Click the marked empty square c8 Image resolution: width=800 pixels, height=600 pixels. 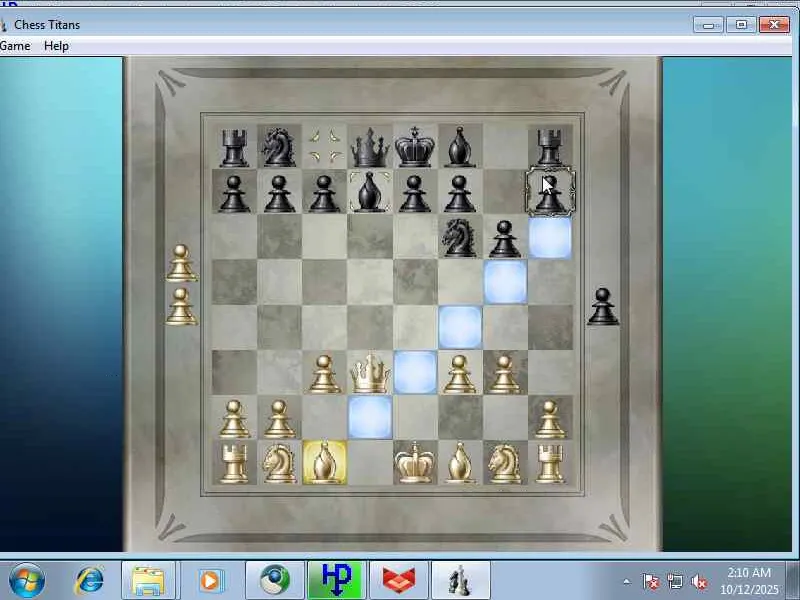[324, 146]
